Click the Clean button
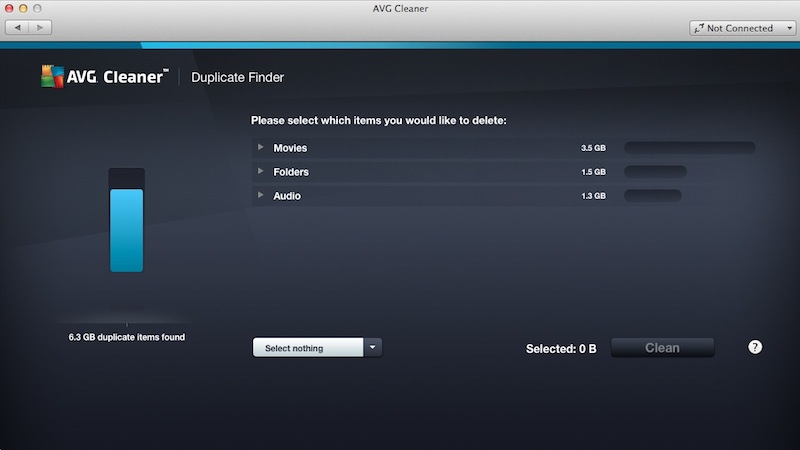This screenshot has width=800, height=450. click(662, 348)
